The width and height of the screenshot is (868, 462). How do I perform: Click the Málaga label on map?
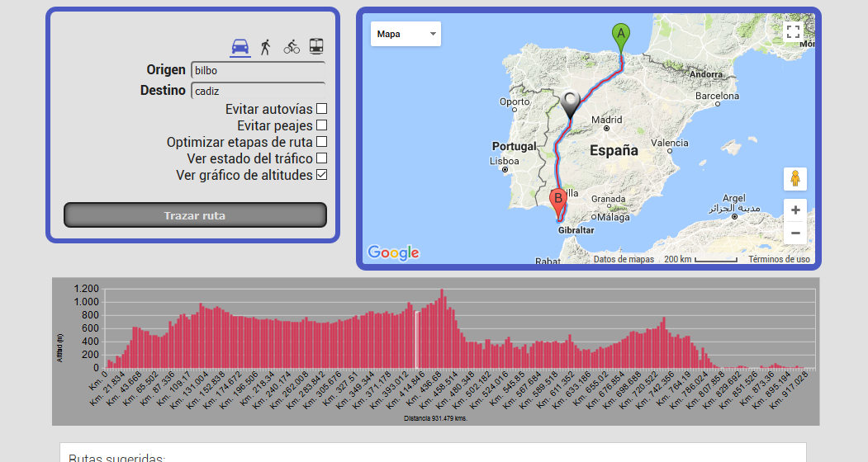coord(614,218)
